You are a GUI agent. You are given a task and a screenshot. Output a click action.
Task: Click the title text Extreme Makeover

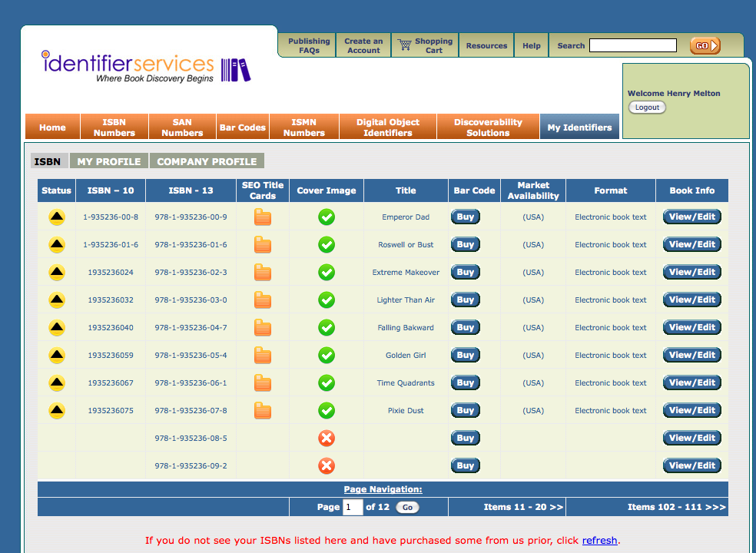(406, 273)
